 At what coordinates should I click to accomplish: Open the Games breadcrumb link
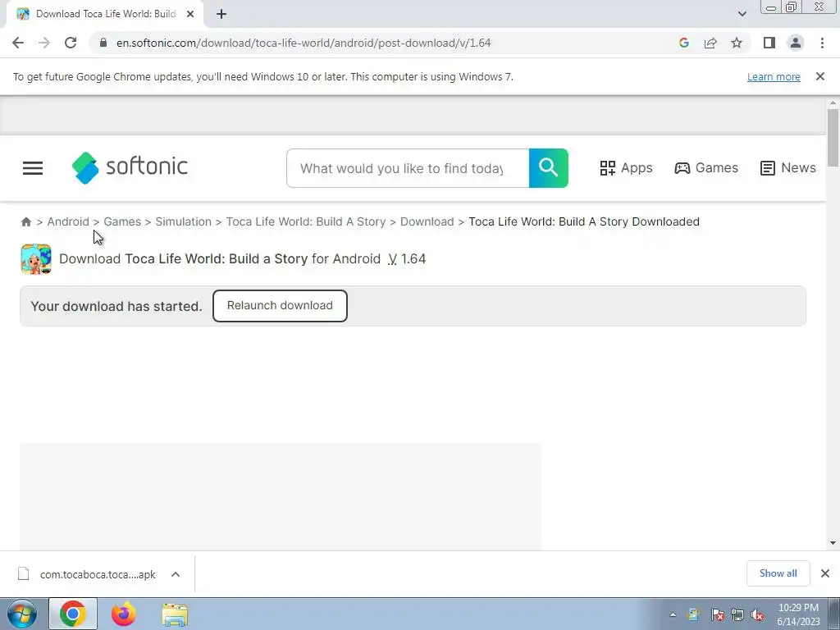[x=122, y=221]
